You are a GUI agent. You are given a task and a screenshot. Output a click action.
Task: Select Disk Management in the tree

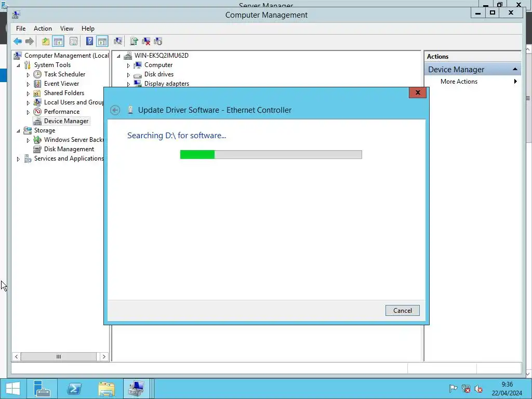click(69, 149)
